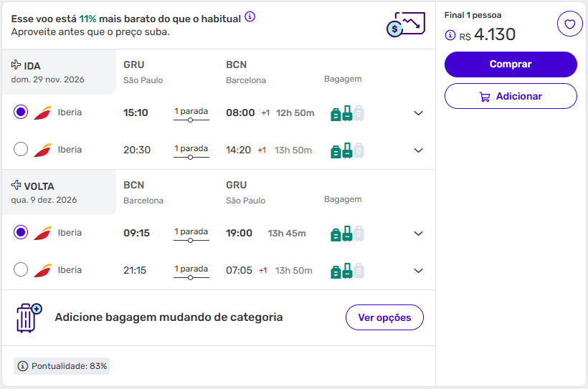Select the 21:15 Iberia return flight
Viewport: 588px width, 389px height.
tap(21, 270)
